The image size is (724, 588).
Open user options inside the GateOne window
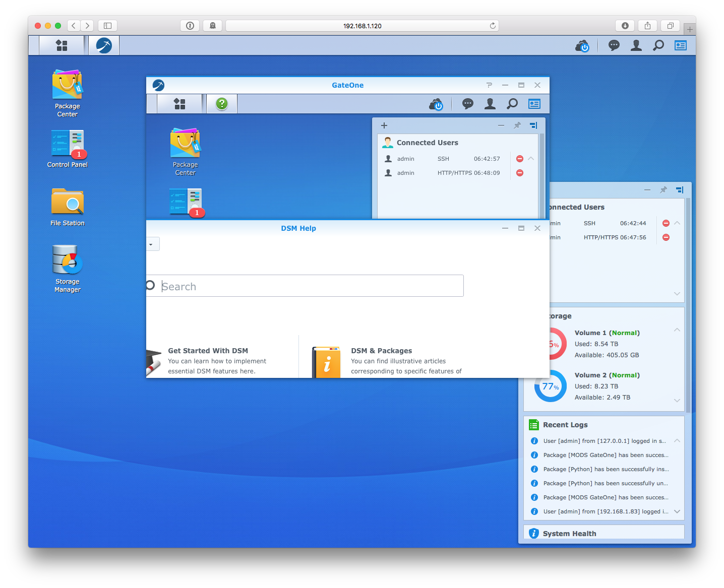pos(490,104)
